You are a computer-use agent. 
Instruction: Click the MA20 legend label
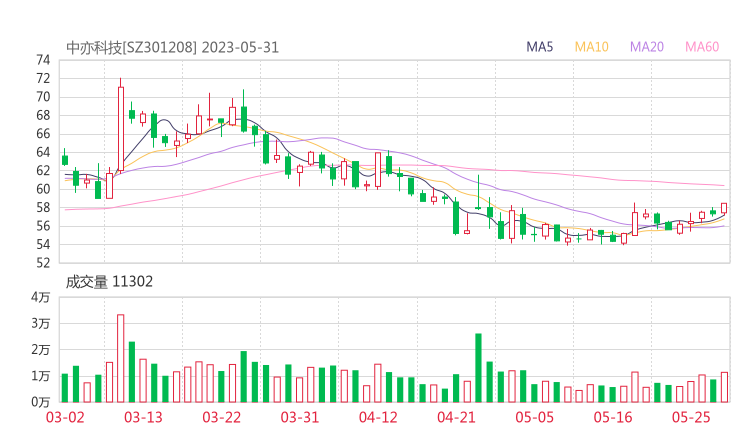coord(647,47)
